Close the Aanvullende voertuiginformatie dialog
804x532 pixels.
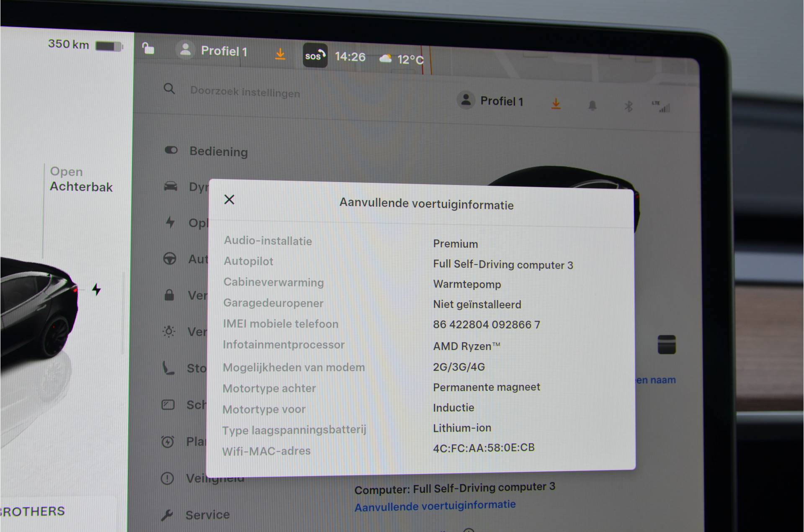click(229, 200)
